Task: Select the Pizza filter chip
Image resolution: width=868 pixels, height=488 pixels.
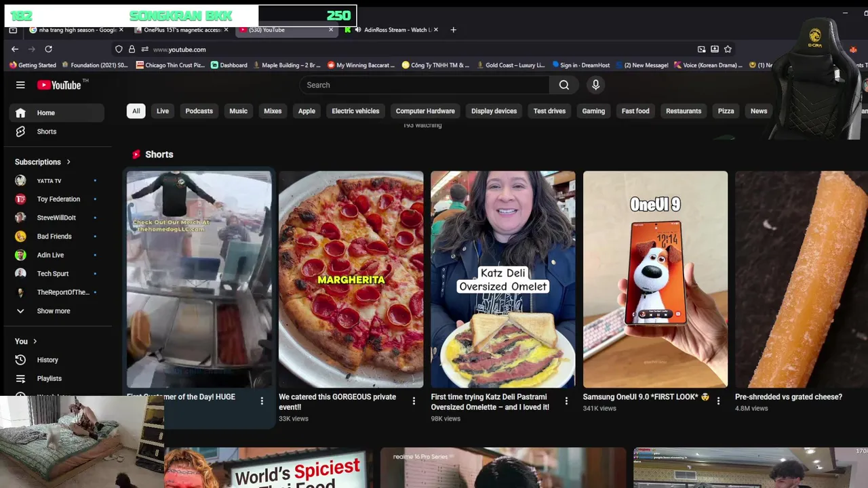Action: pos(726,111)
